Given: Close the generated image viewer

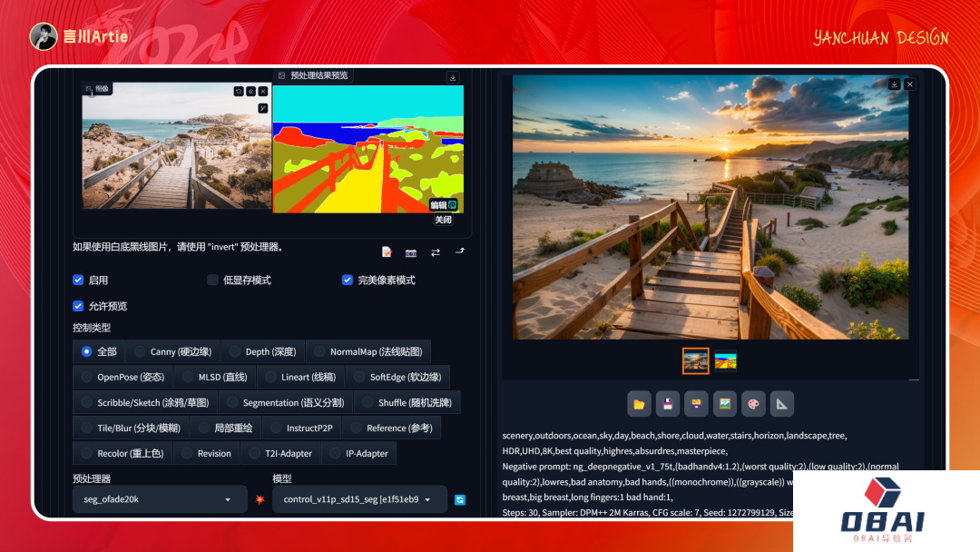Looking at the screenshot, I should coord(910,84).
